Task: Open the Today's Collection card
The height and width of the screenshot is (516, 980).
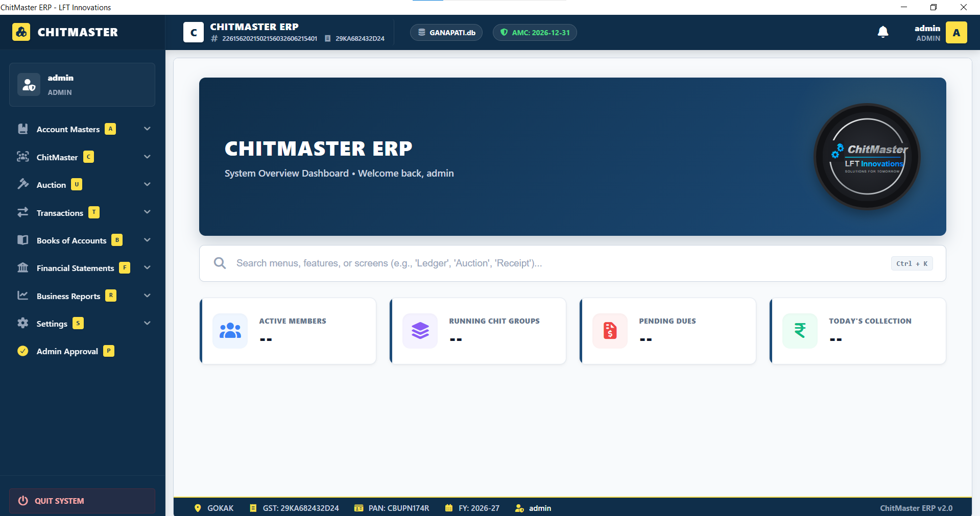Action: (858, 331)
